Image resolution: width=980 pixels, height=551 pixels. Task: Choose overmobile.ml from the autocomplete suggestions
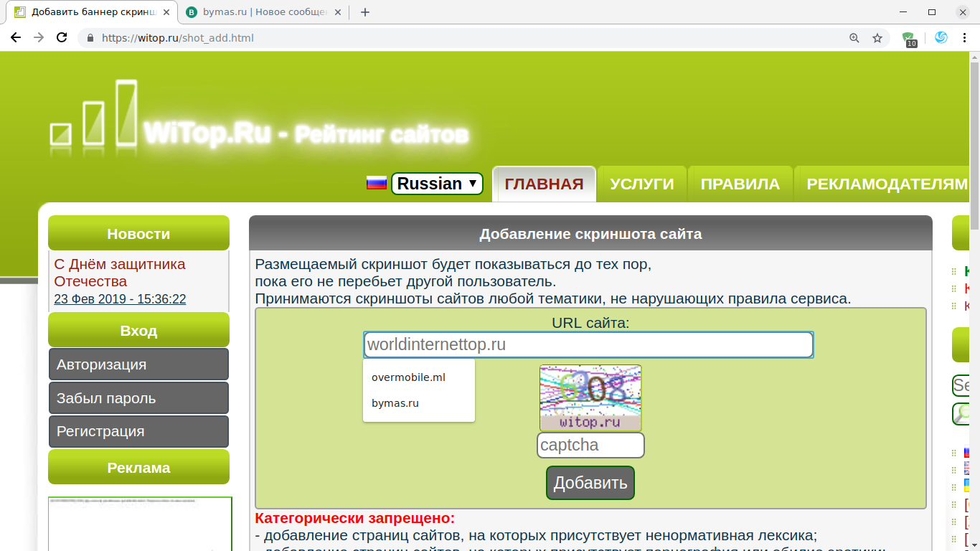[x=408, y=377]
